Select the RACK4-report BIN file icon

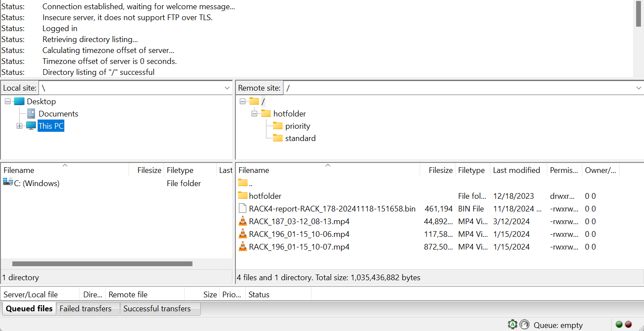coord(243,208)
